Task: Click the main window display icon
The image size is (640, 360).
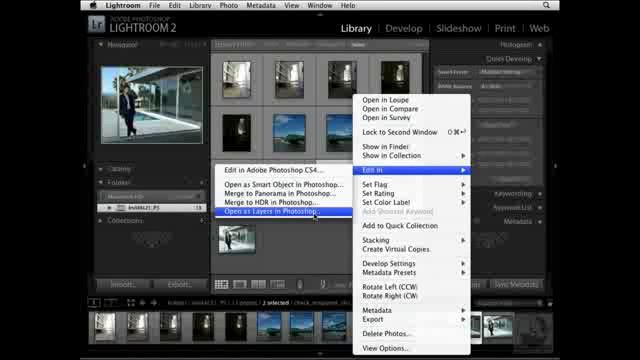Action: click(94, 302)
